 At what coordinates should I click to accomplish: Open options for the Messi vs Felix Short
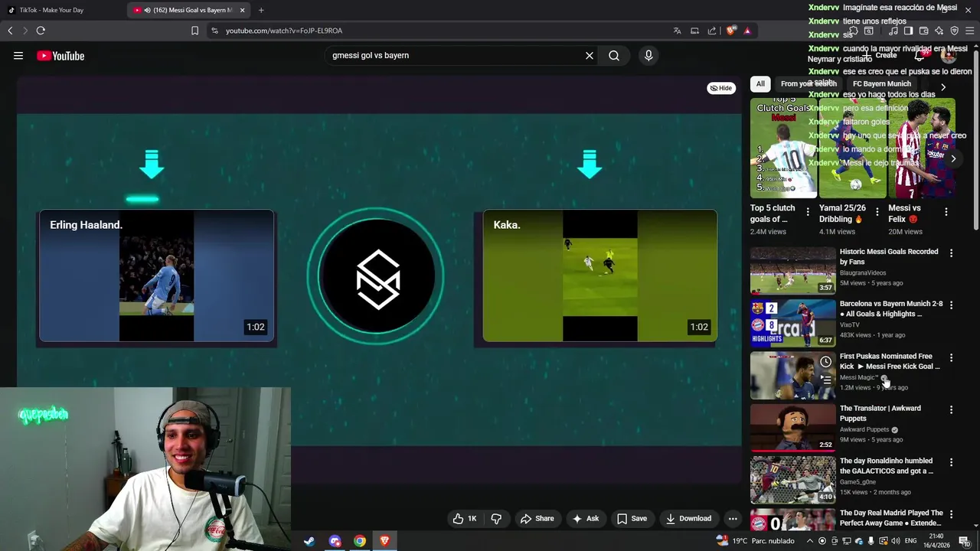[x=946, y=212]
